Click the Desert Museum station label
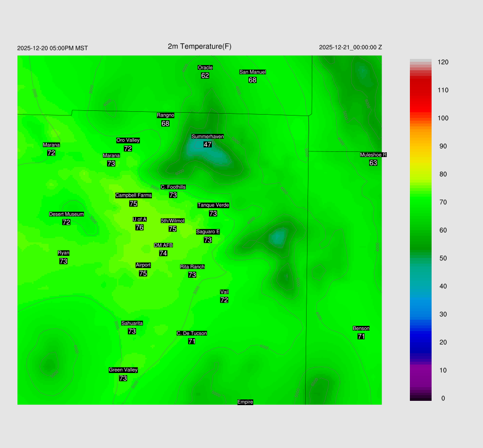The image size is (483, 448). 67,214
